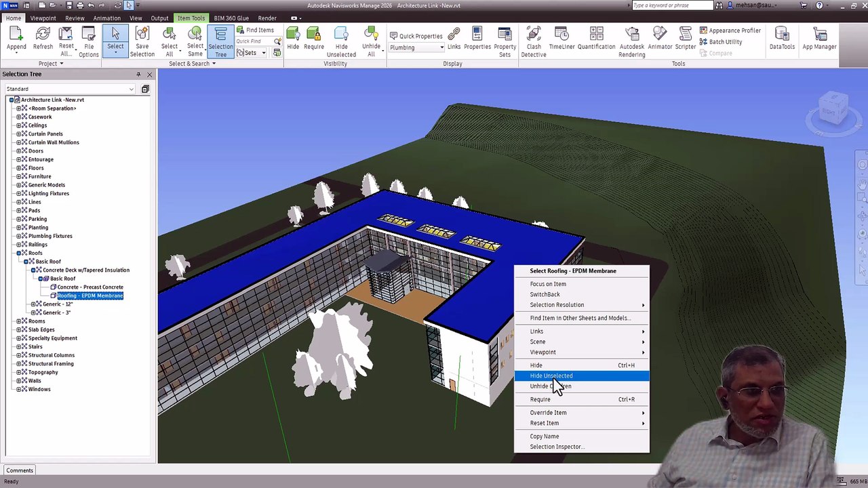Open Appearance Profiler tool
Image resolution: width=868 pixels, height=488 pixels.
730,30
